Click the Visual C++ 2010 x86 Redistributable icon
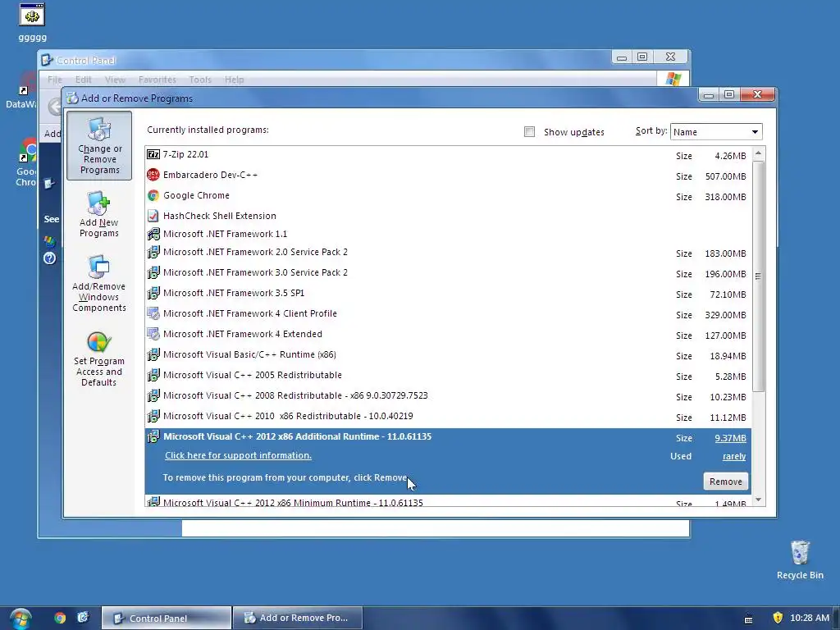840x630 pixels. tap(153, 416)
